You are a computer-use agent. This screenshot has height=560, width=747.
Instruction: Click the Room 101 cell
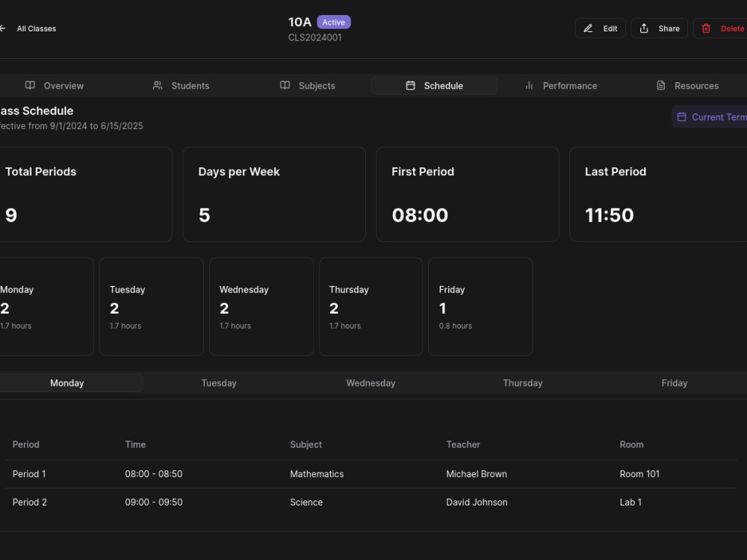click(639, 474)
